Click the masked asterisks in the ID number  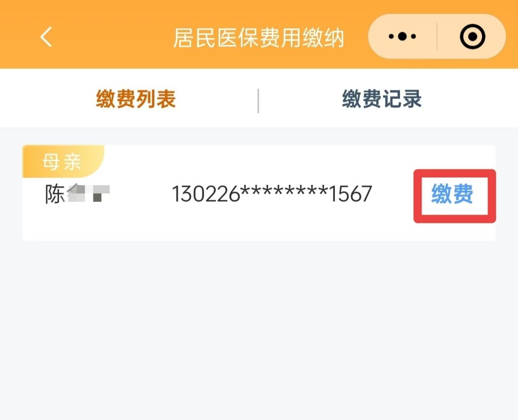[x=284, y=192]
